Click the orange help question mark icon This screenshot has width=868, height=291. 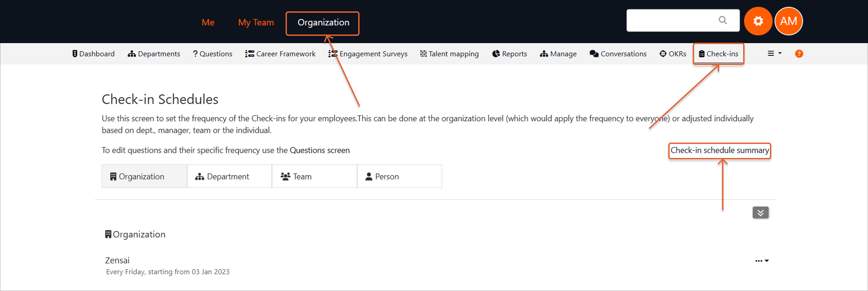(x=799, y=54)
